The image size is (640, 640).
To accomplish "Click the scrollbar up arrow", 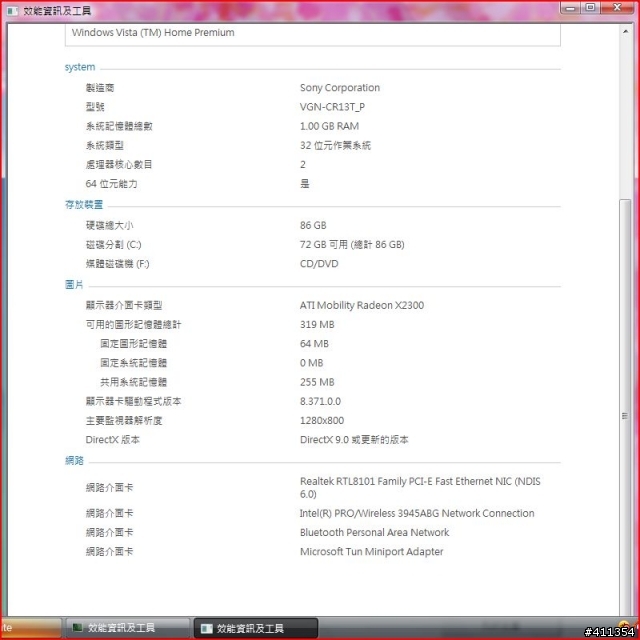I will (x=625, y=31).
